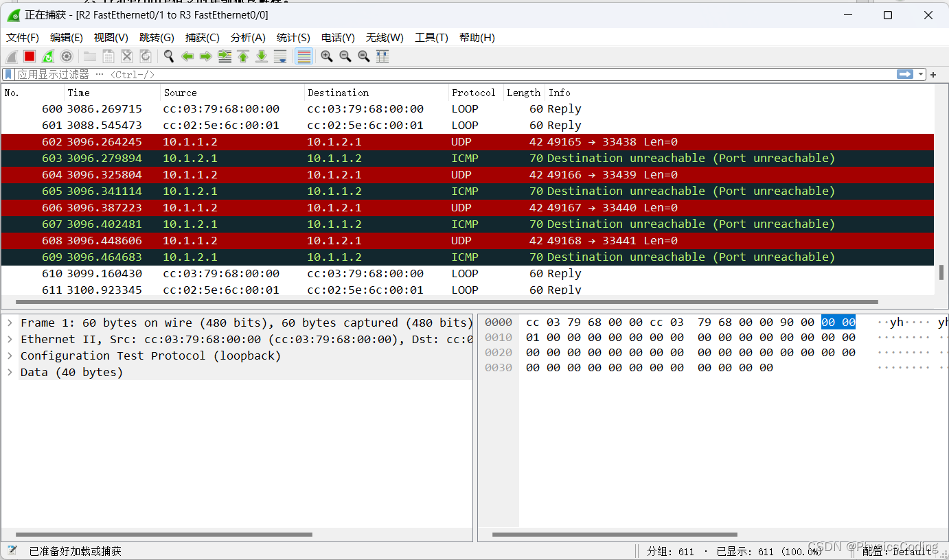Go to the previous packet with green back arrow
The image size is (949, 560).
tap(187, 56)
